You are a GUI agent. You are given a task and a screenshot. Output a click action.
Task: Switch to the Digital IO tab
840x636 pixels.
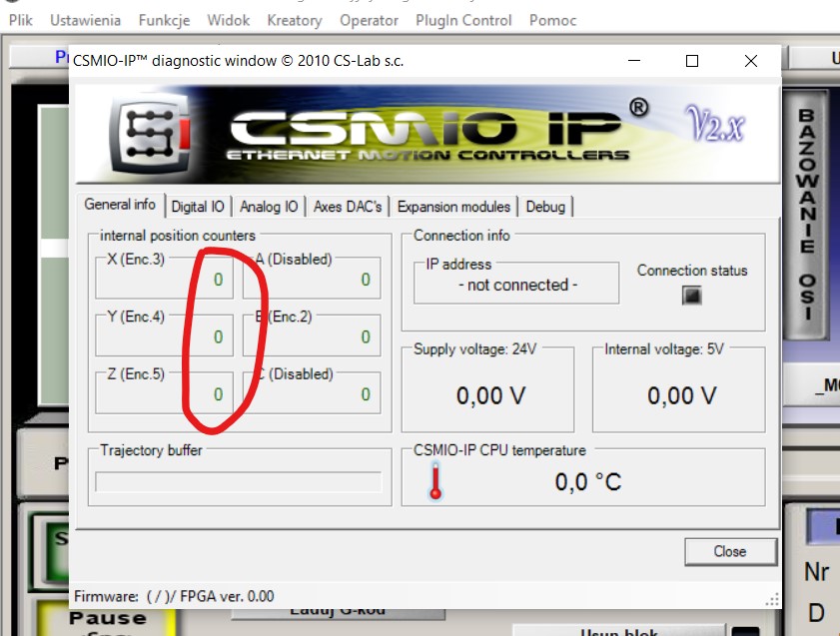tap(197, 207)
